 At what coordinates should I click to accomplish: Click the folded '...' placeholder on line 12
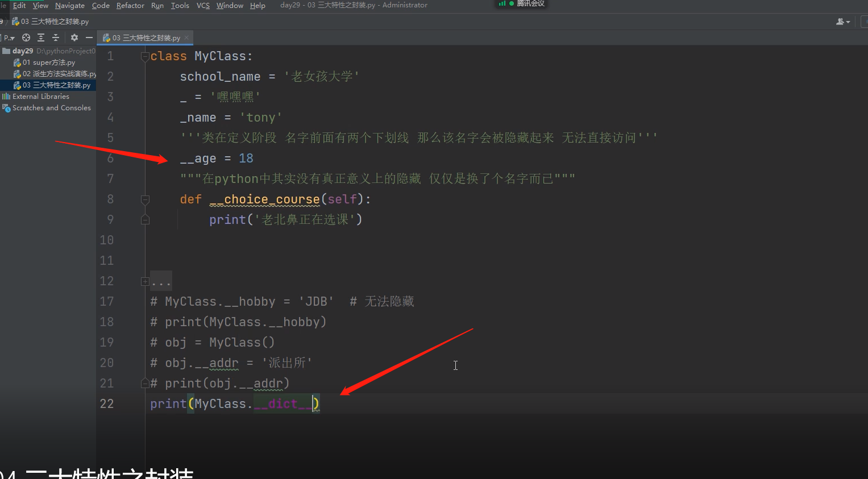[x=161, y=281]
